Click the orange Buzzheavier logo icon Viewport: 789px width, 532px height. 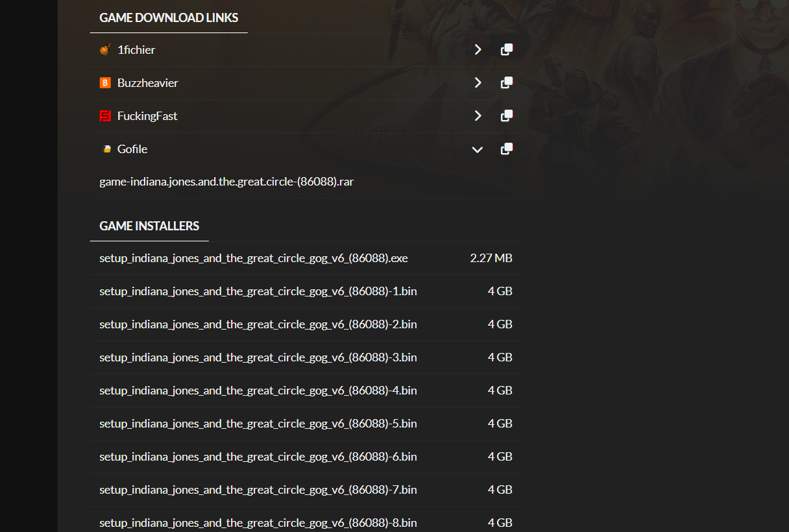(x=105, y=83)
